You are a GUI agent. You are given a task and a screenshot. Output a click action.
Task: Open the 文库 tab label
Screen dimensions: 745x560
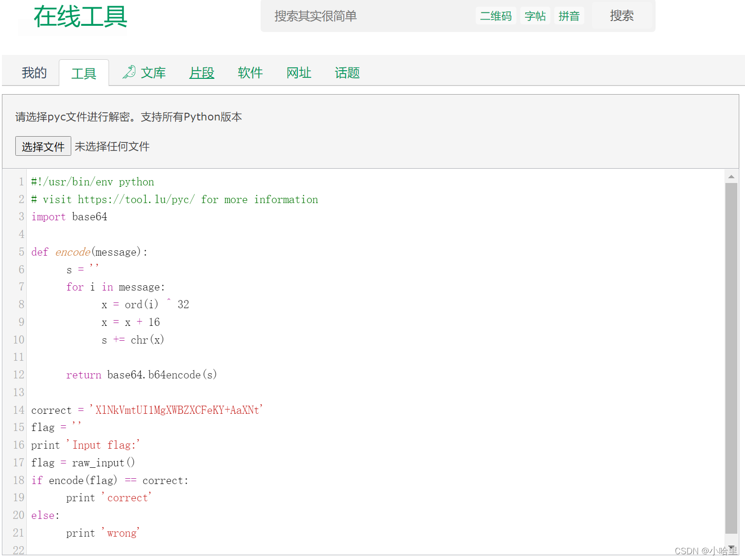(153, 73)
